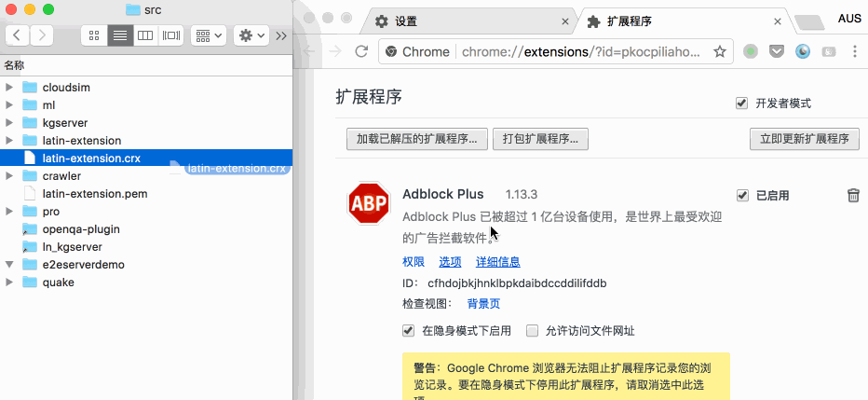868x400 pixels.
Task: Open the Chrome three-dot menu
Action: click(x=856, y=52)
